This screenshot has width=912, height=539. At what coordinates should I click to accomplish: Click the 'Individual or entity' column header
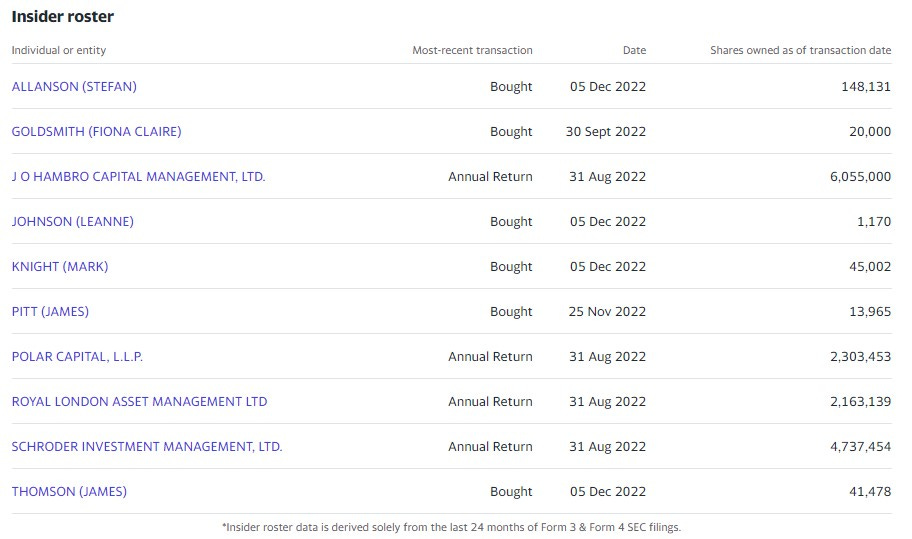tap(59, 50)
